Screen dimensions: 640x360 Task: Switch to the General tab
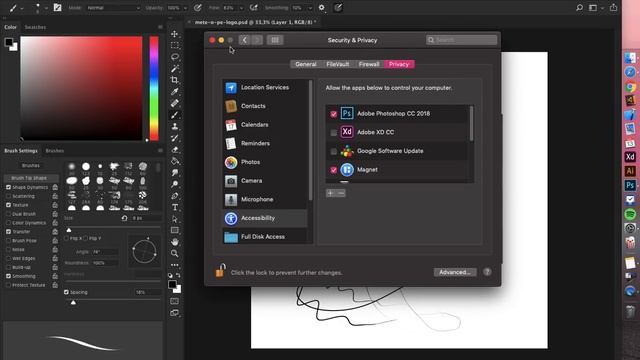(306, 64)
